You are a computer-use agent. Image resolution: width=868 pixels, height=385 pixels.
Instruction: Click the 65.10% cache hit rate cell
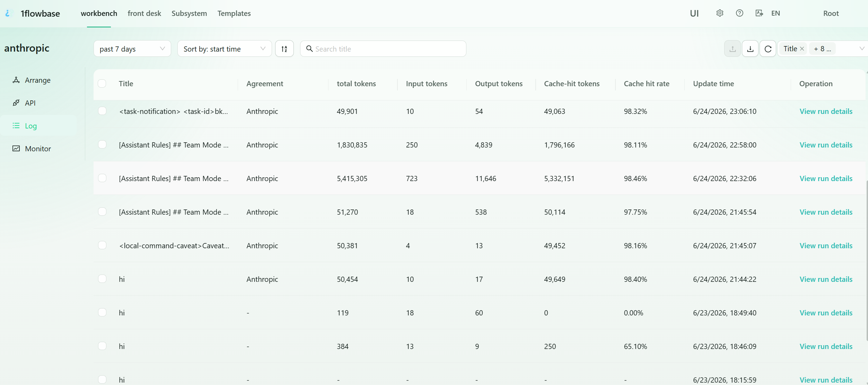635,346
